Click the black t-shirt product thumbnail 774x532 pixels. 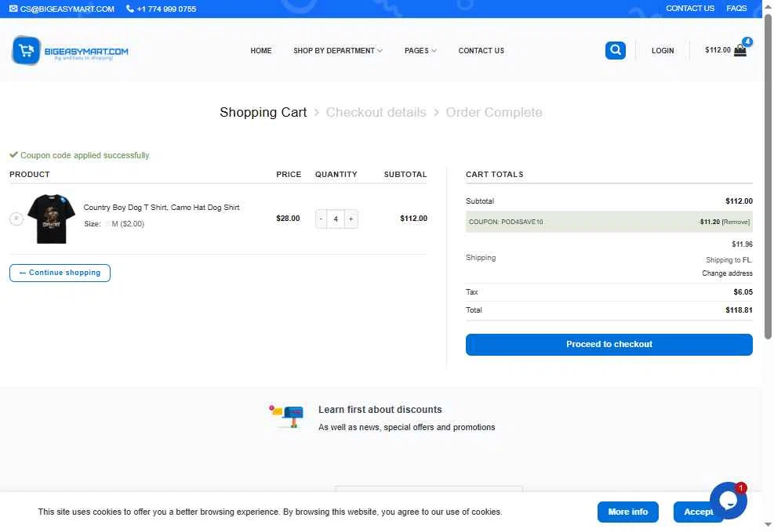51,219
